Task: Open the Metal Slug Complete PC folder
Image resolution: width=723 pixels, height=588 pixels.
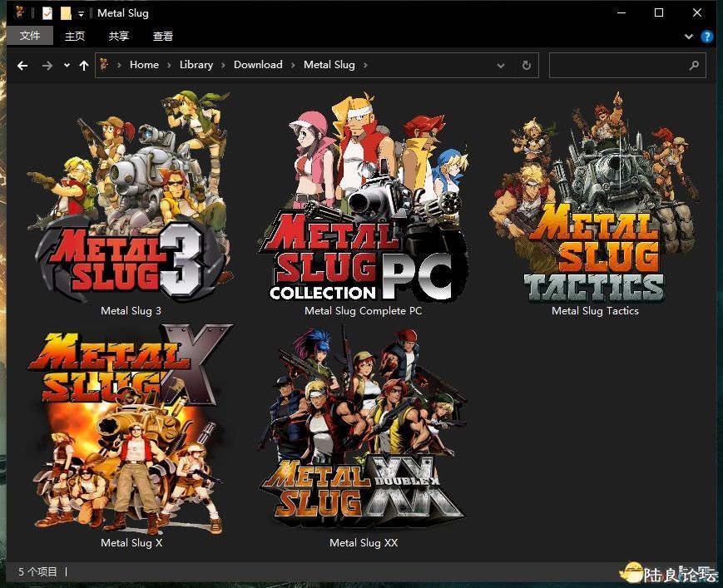Action: click(363, 200)
